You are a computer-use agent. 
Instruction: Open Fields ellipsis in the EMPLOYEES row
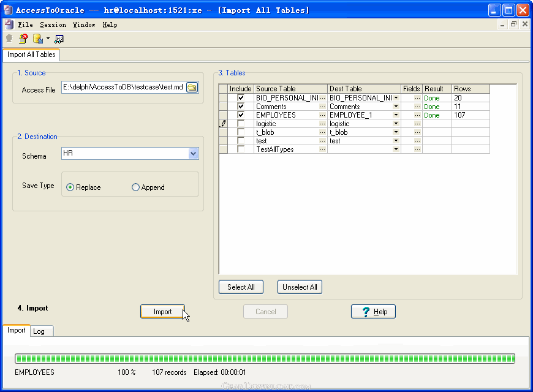click(417, 115)
